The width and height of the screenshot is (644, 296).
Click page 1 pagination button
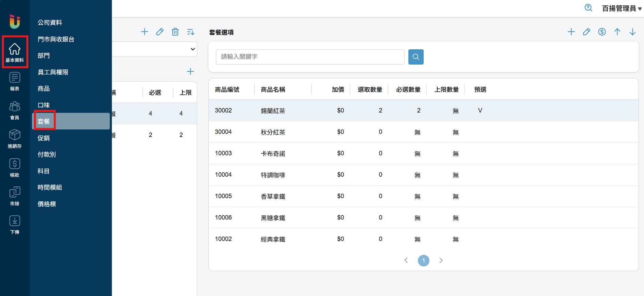tap(423, 261)
